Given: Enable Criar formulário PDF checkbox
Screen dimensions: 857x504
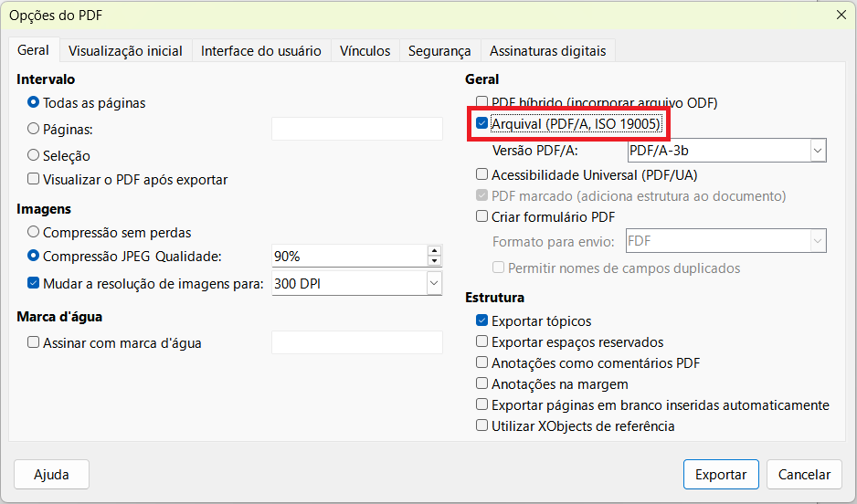Looking at the screenshot, I should [x=482, y=216].
